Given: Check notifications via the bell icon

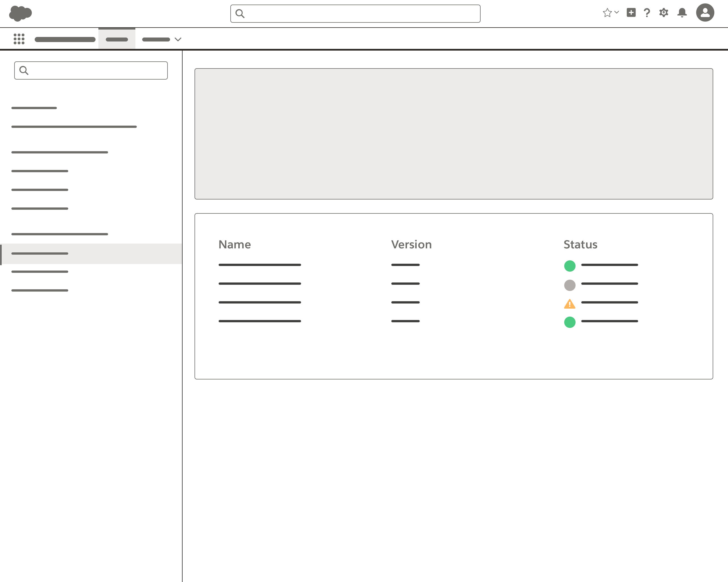Looking at the screenshot, I should (x=682, y=13).
